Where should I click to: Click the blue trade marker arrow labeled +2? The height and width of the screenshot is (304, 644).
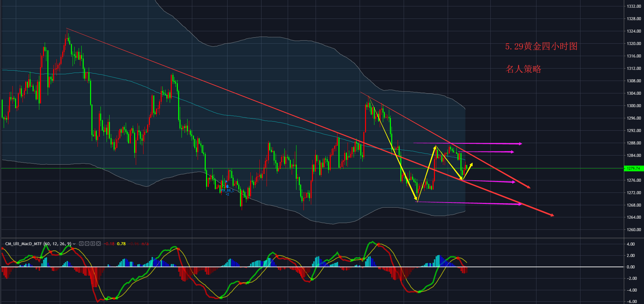coord(227,186)
